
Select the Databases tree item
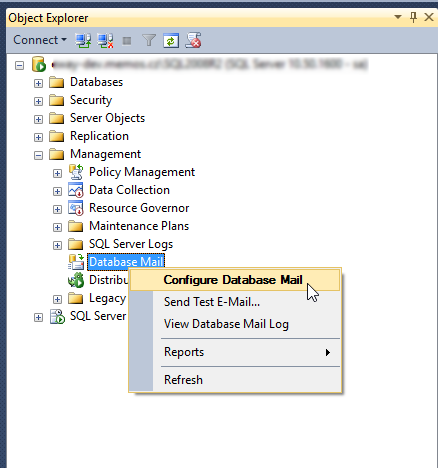96,82
